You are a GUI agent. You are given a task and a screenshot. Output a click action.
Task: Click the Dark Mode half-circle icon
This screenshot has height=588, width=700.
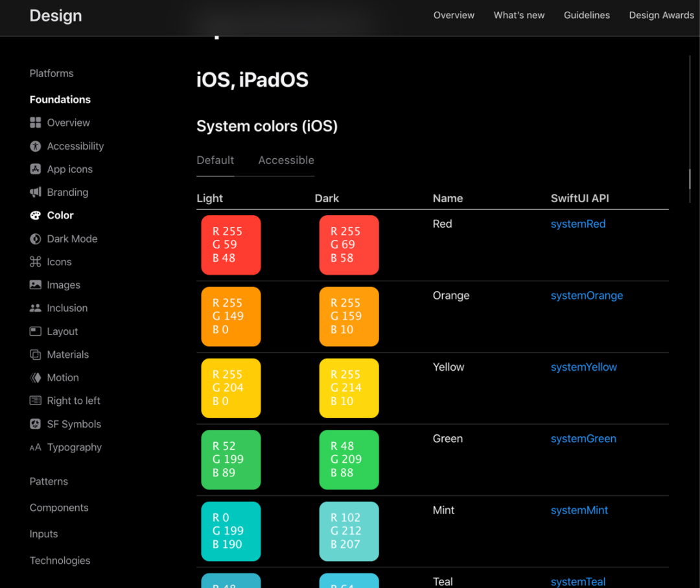pyautogui.click(x=35, y=239)
